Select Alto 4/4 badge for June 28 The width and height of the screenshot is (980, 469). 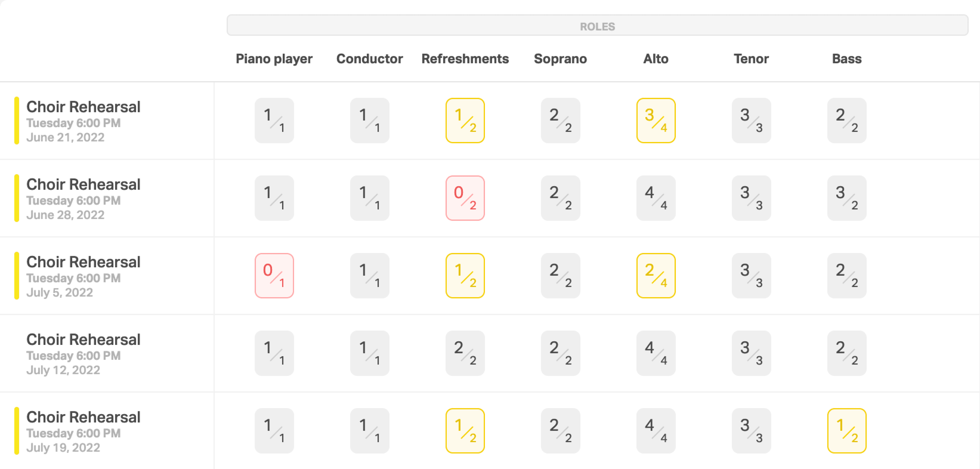656,198
